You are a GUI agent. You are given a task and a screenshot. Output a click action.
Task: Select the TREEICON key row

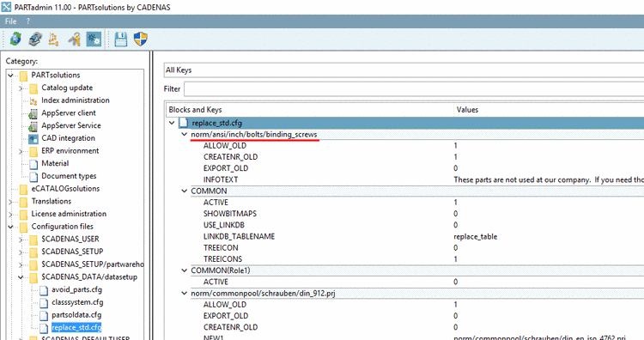pyautogui.click(x=221, y=247)
